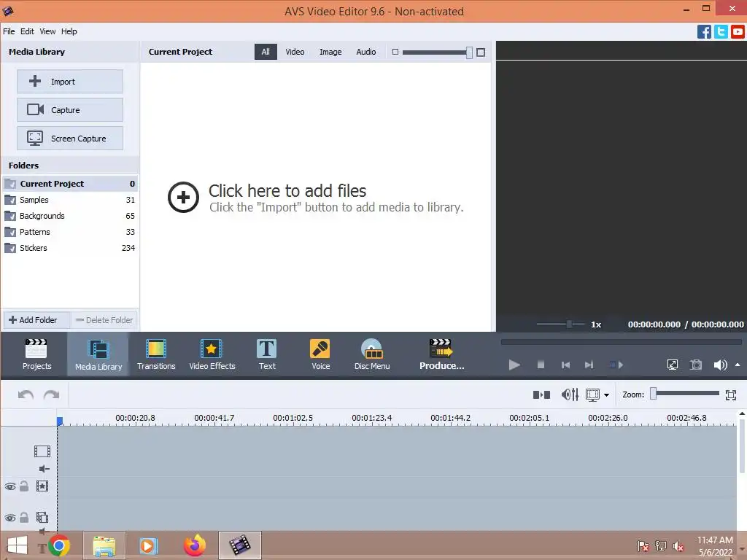Viewport: 747px width, 560px height.
Task: Select the Samples folder
Action: tap(70, 200)
